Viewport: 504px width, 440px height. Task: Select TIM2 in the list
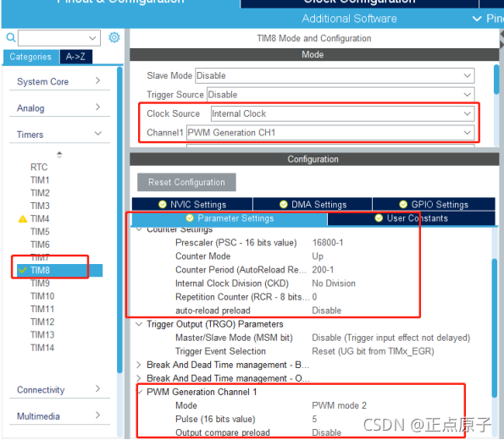coord(40,193)
